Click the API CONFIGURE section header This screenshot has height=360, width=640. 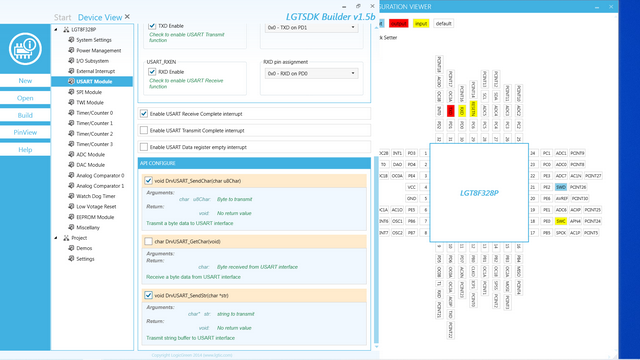point(254,163)
